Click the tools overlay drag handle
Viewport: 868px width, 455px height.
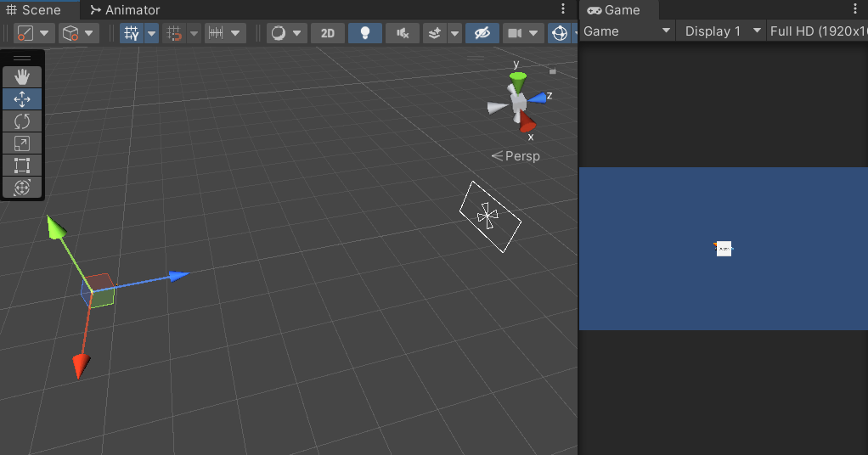[x=22, y=58]
